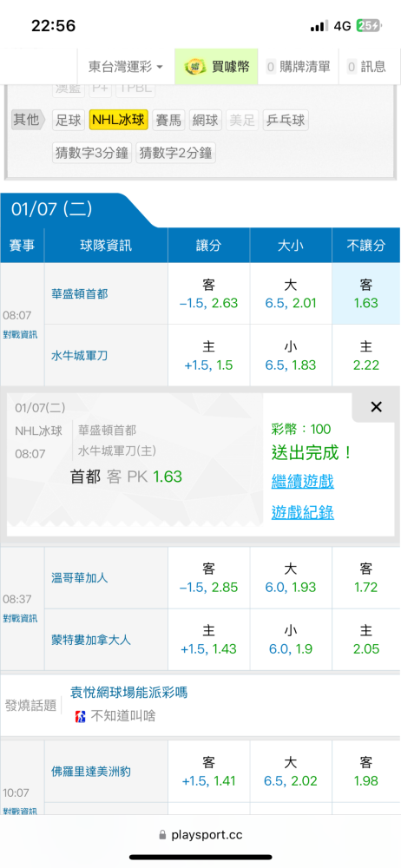Open the 東台灣運彩 dropdown menu
Image resolution: width=401 pixels, height=868 pixels.
coord(126,67)
